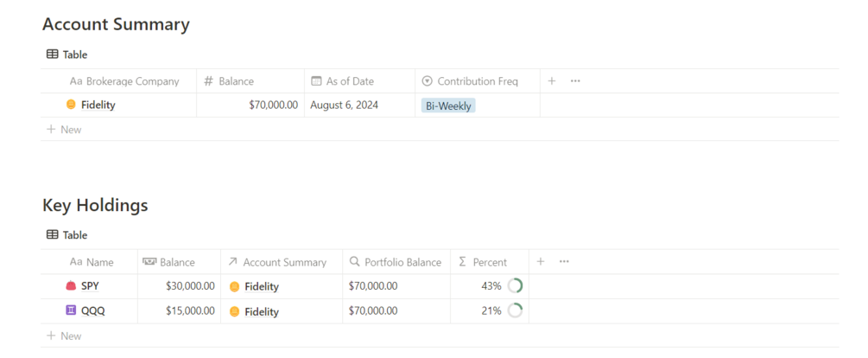
Task: Click the $30,000.00 balance cell for SPY
Action: [x=189, y=286]
